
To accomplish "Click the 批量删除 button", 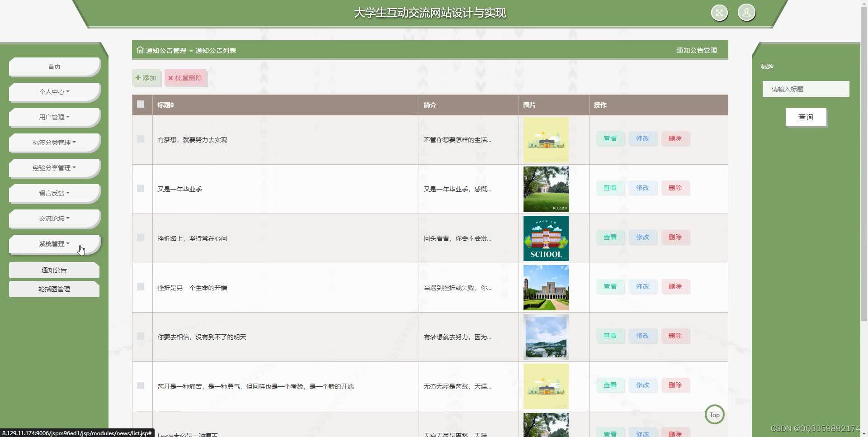I will click(185, 78).
